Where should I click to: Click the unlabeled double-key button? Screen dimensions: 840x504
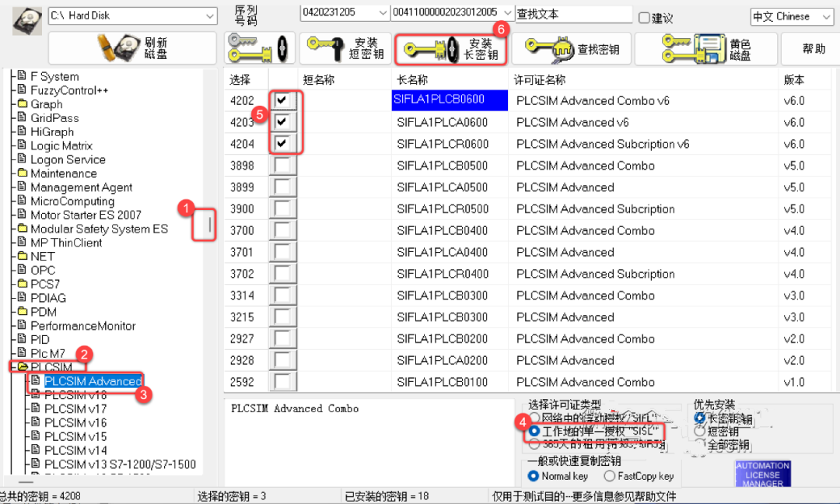click(x=259, y=48)
